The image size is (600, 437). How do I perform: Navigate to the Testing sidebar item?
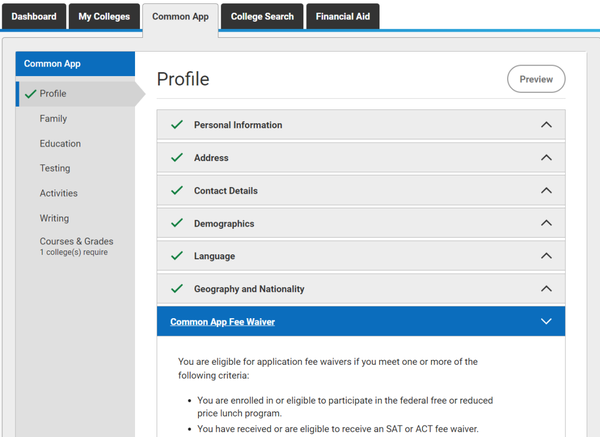tap(55, 169)
